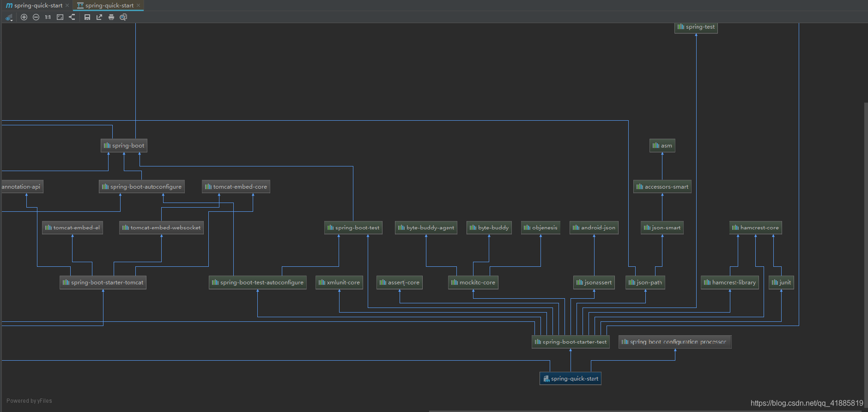Fit diagram content to window
Image resolution: width=868 pixels, height=412 pixels.
tap(60, 17)
